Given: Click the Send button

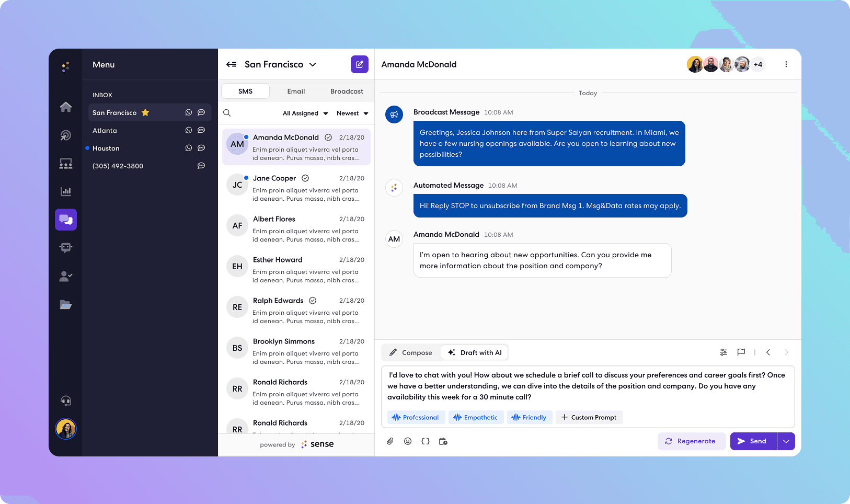Looking at the screenshot, I should point(753,441).
